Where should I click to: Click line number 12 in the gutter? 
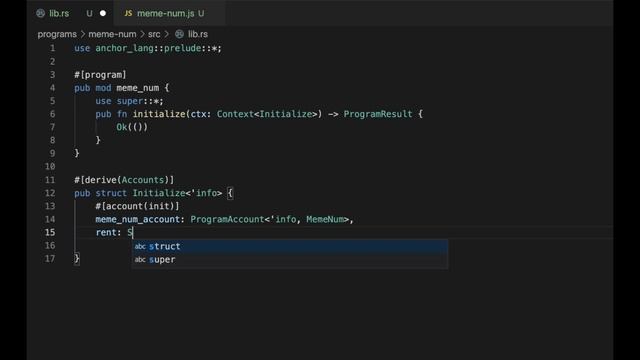click(x=50, y=193)
